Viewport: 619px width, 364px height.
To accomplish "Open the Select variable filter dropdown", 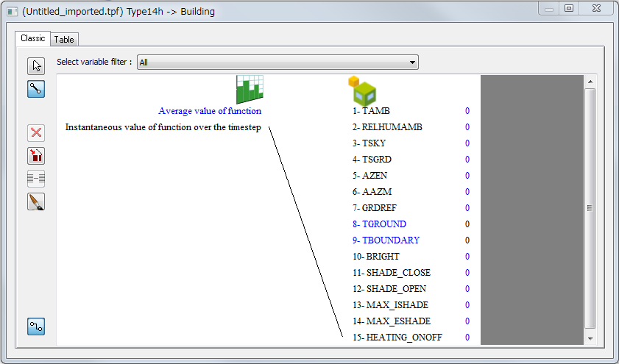I will pyautogui.click(x=277, y=63).
